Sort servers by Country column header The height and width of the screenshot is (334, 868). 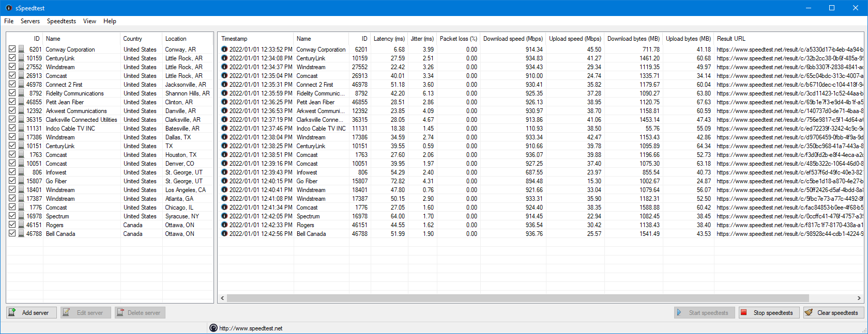tap(141, 39)
